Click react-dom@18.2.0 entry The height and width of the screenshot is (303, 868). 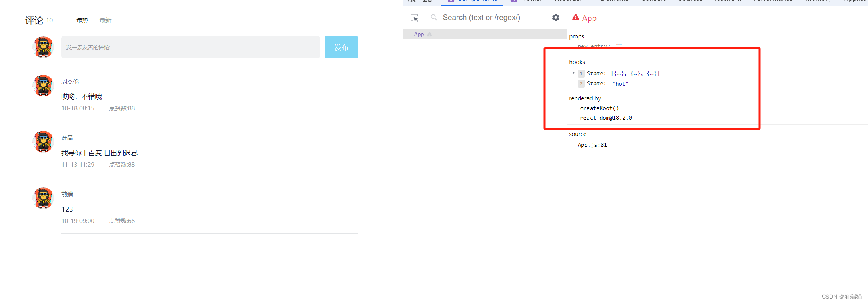606,118
